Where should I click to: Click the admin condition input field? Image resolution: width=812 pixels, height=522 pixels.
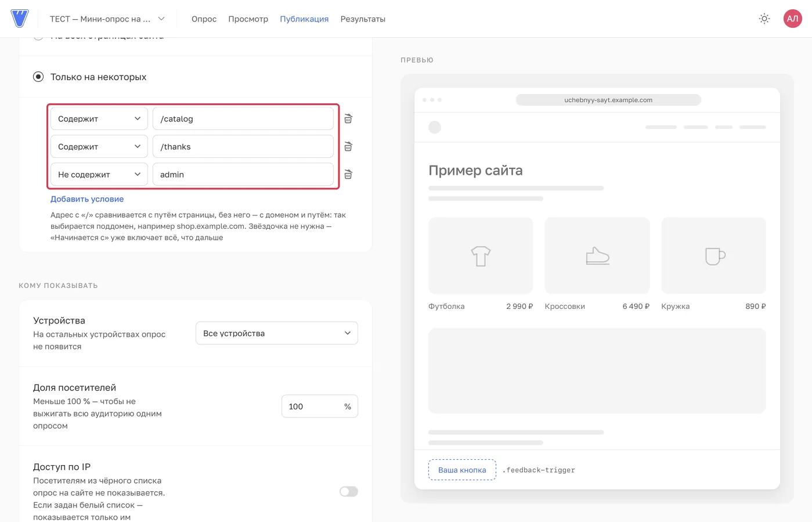[x=243, y=174]
